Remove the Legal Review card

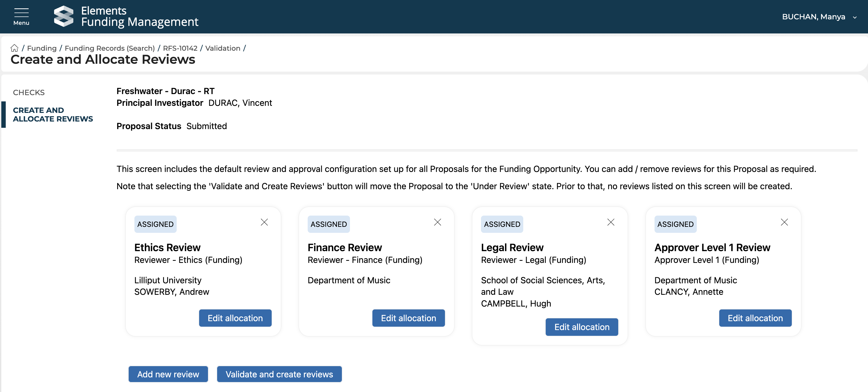click(611, 222)
